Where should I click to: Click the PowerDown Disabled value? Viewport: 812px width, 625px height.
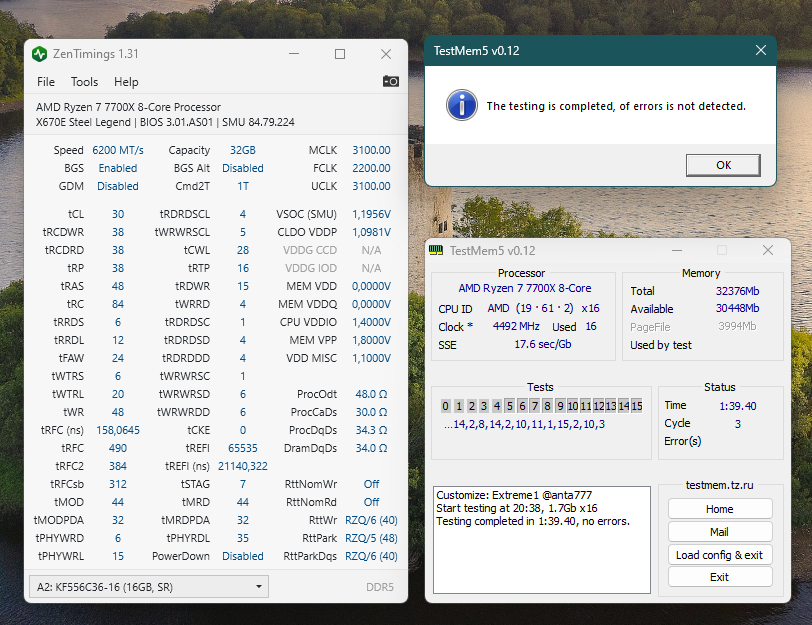point(243,556)
